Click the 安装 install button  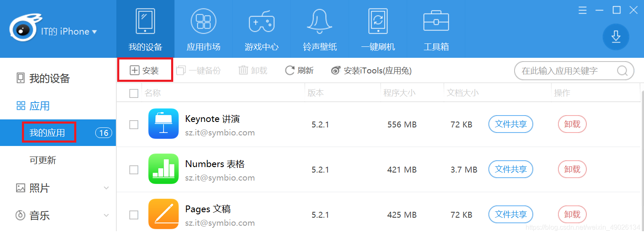click(145, 70)
